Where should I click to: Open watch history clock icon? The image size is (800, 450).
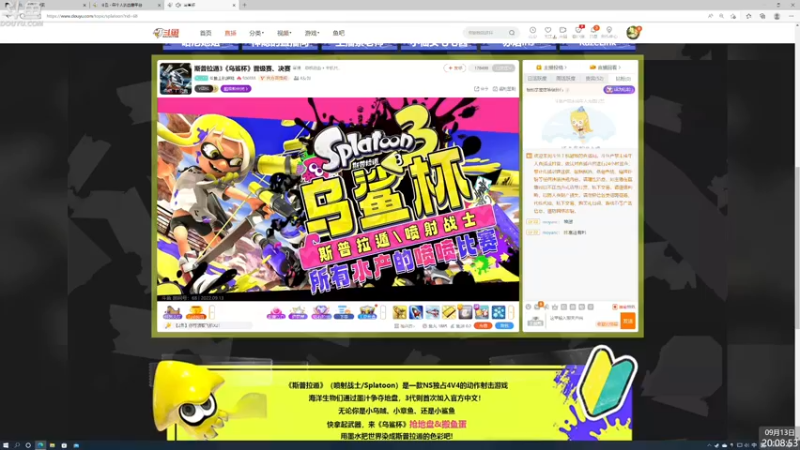[533, 32]
